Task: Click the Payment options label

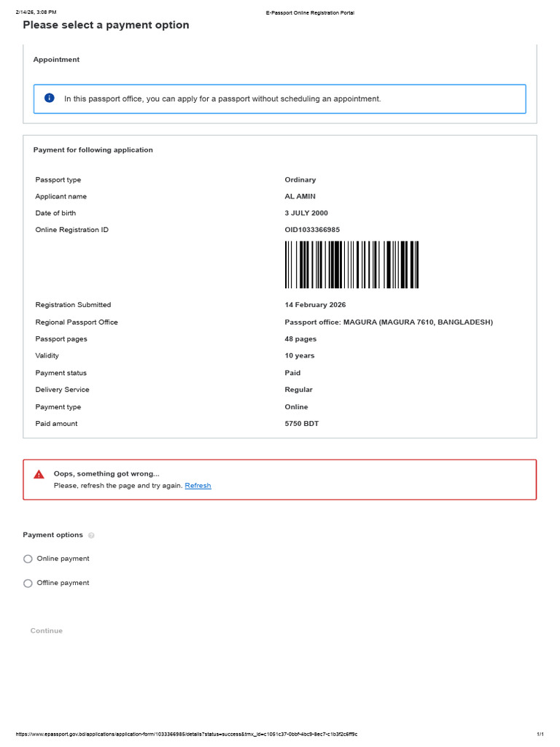Action: tap(52, 535)
